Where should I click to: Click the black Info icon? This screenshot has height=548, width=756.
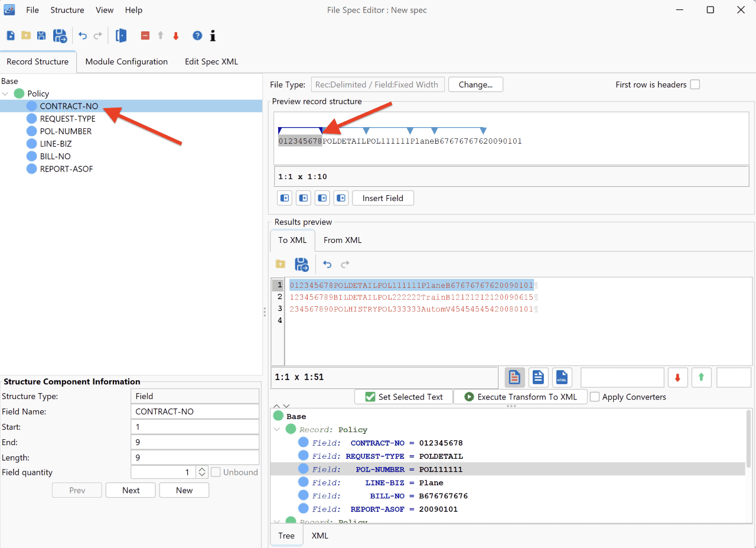(213, 36)
